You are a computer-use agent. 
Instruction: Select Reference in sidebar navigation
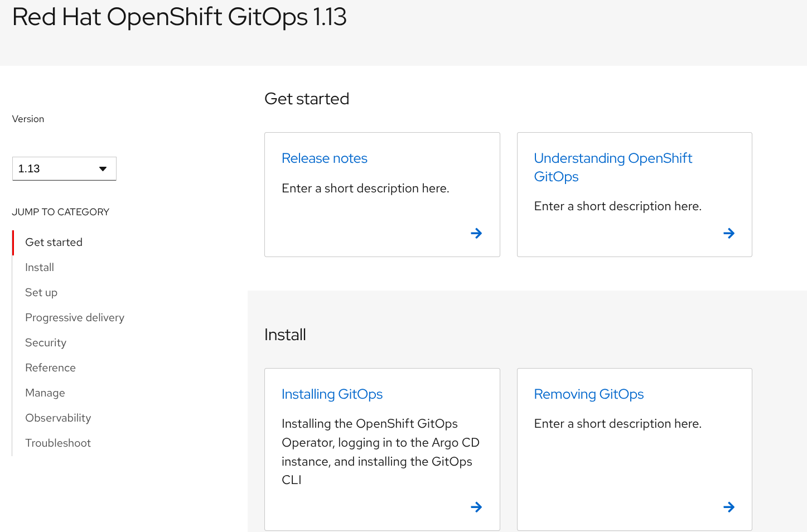coord(50,367)
